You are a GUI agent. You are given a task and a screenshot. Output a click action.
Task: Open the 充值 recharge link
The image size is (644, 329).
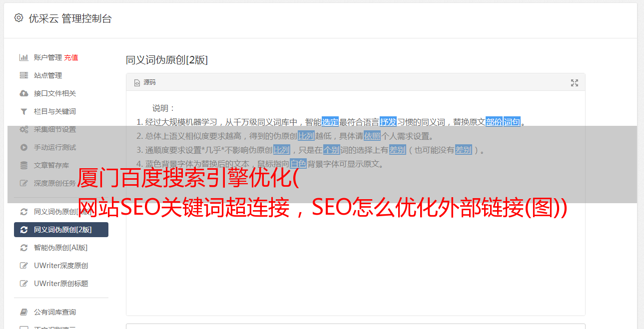pyautogui.click(x=71, y=57)
